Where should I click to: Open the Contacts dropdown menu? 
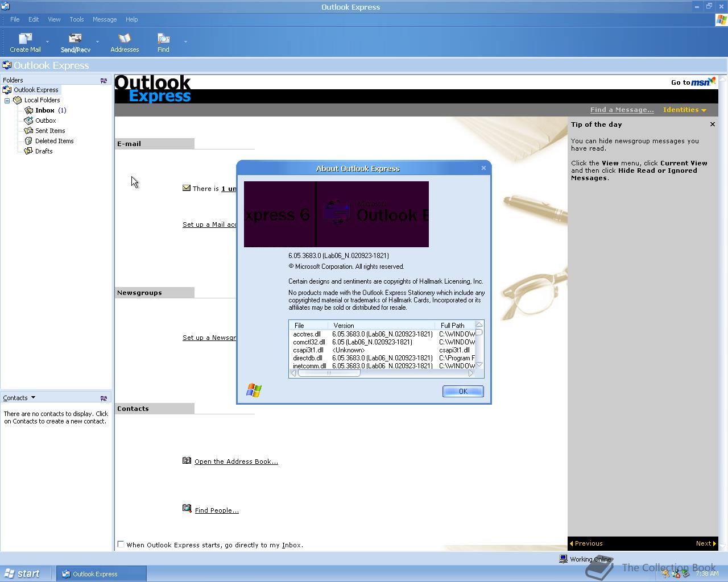coord(33,398)
